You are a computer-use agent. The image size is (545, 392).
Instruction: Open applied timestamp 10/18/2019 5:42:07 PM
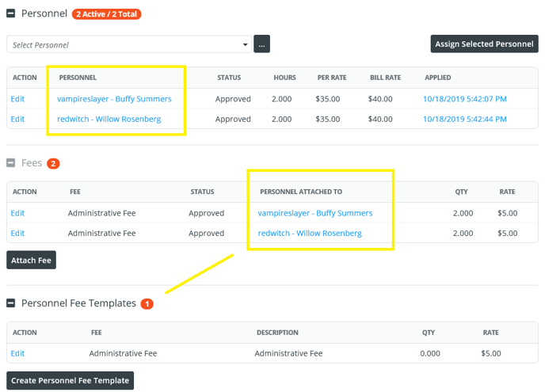pyautogui.click(x=465, y=99)
